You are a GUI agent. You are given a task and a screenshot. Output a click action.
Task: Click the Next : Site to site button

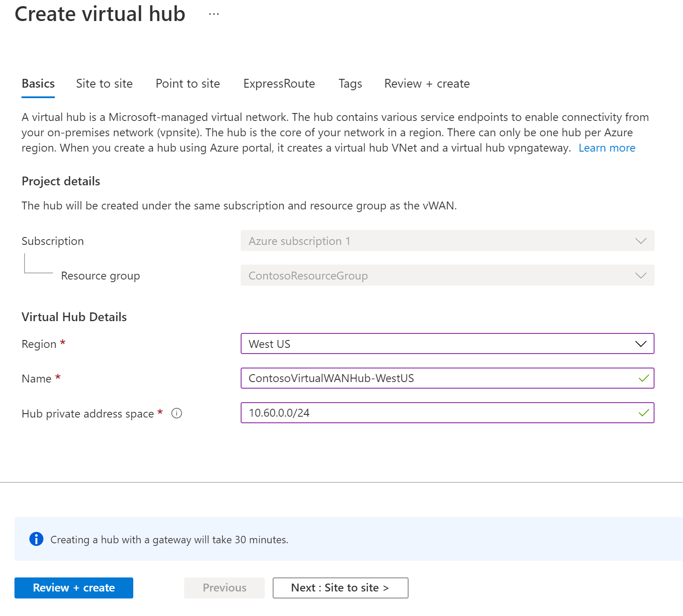[x=340, y=588]
